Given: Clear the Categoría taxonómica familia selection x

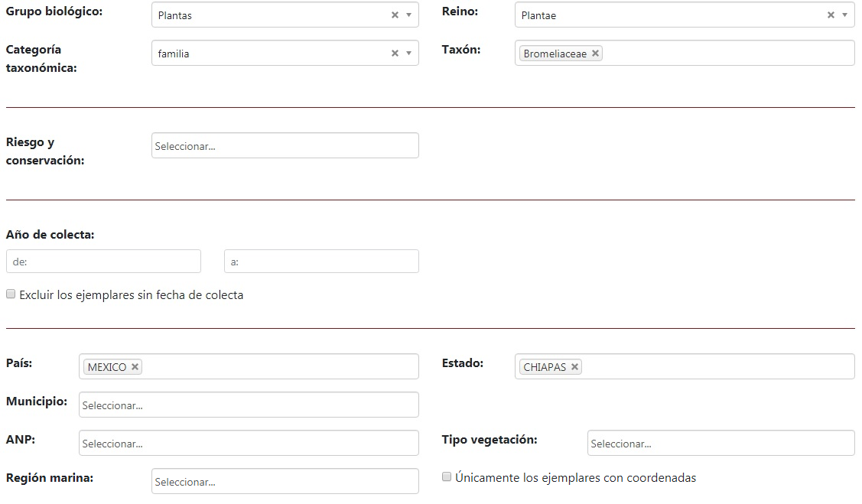Looking at the screenshot, I should coord(395,54).
